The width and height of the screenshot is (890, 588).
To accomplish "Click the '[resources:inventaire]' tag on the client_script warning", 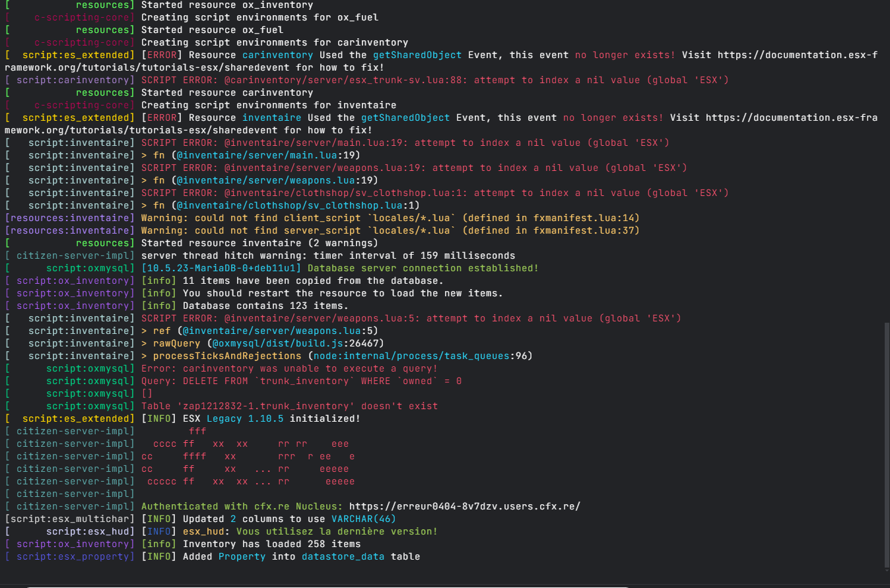I will [x=70, y=218].
